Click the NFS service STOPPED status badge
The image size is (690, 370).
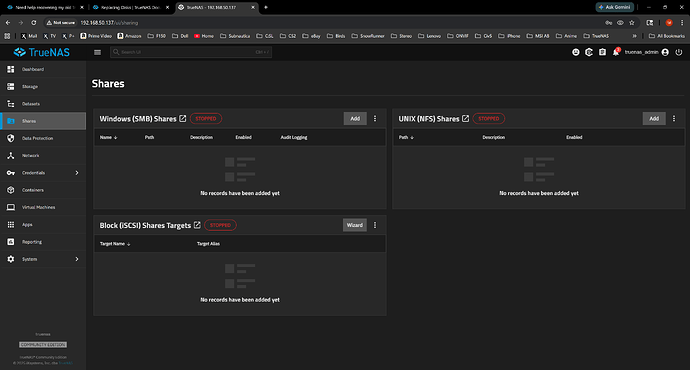(488, 119)
